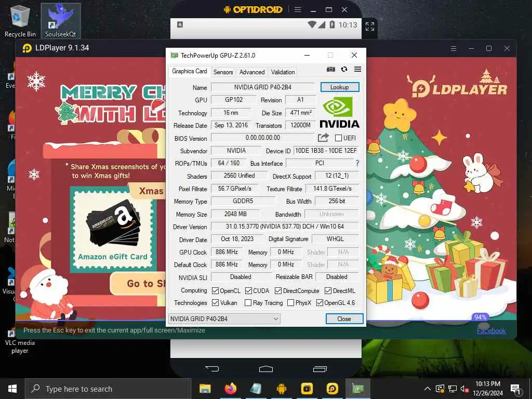Image resolution: width=532 pixels, height=399 pixels.
Task: Click the Lookup button
Action: pos(340,87)
